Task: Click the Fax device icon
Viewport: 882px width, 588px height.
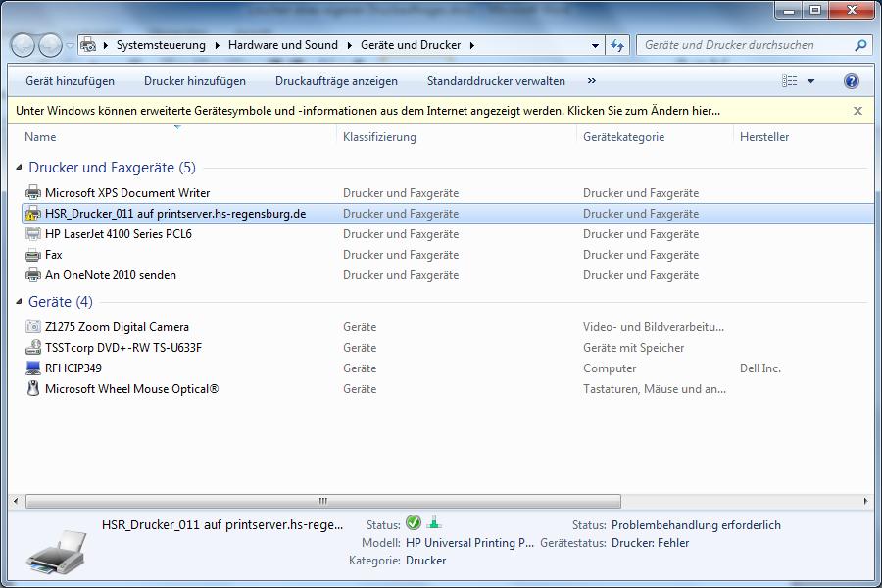Action: (x=33, y=255)
